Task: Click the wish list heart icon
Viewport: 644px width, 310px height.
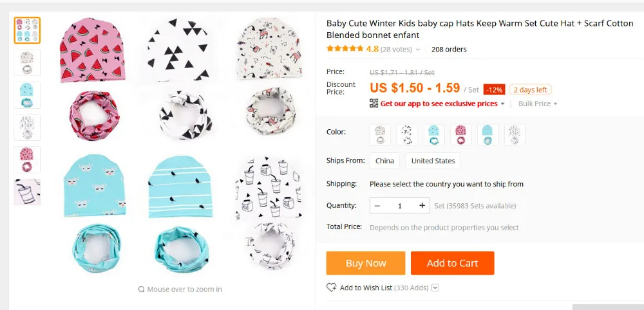Action: pyautogui.click(x=332, y=287)
